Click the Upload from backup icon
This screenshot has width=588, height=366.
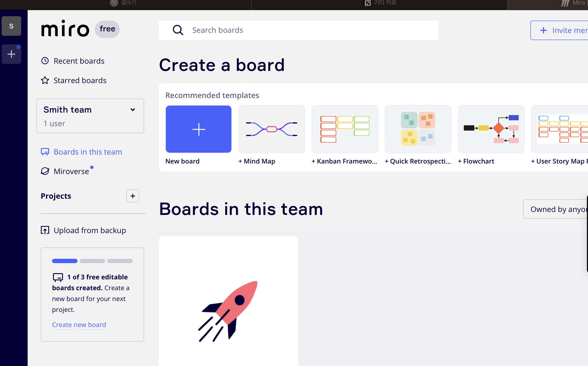point(45,230)
